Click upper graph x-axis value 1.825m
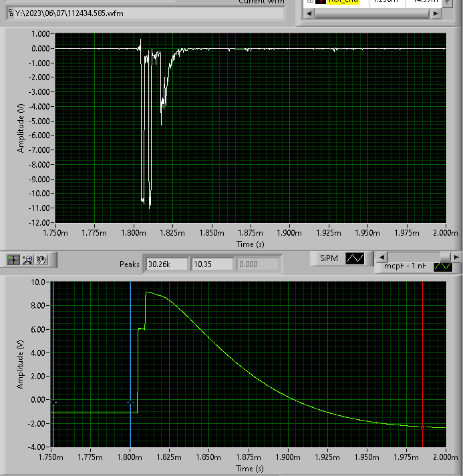Screen dimensions: 463x476 click(x=172, y=233)
